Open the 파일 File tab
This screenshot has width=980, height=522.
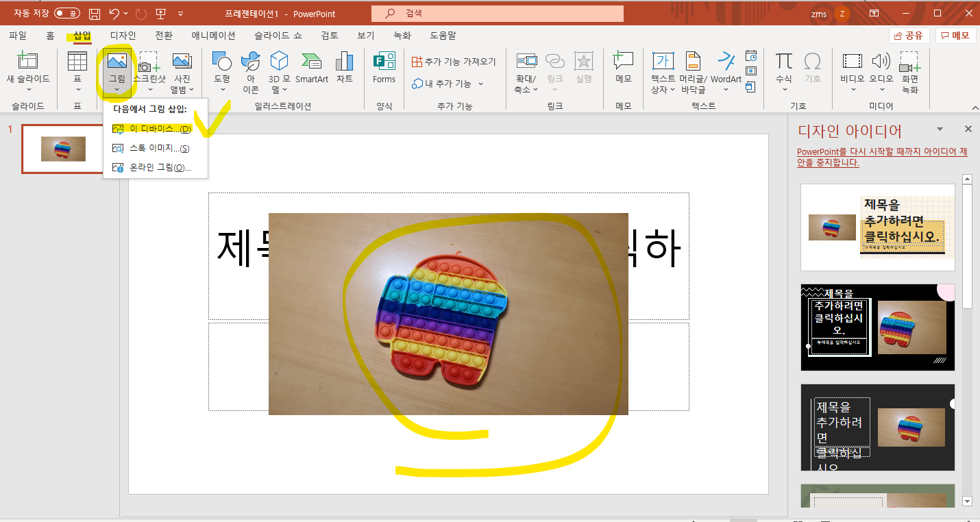point(18,36)
